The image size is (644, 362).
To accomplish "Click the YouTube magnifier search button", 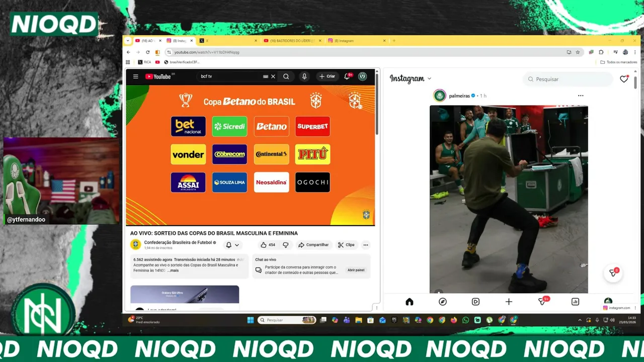I will (286, 76).
